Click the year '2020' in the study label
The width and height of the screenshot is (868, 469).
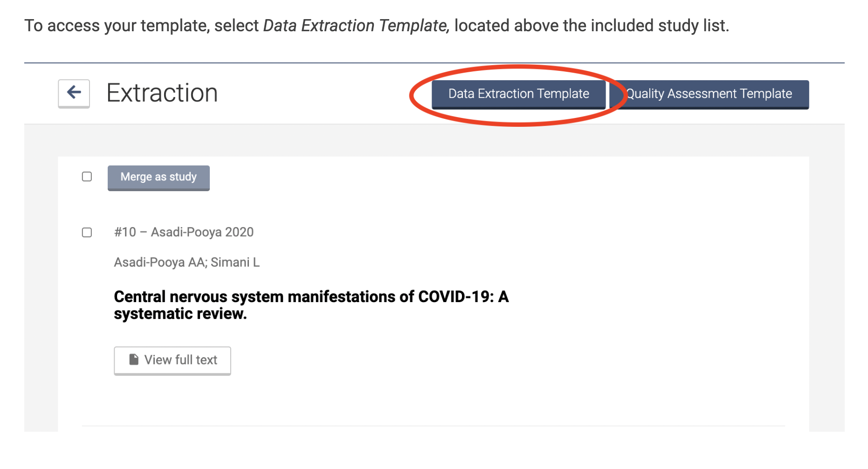[x=239, y=232]
